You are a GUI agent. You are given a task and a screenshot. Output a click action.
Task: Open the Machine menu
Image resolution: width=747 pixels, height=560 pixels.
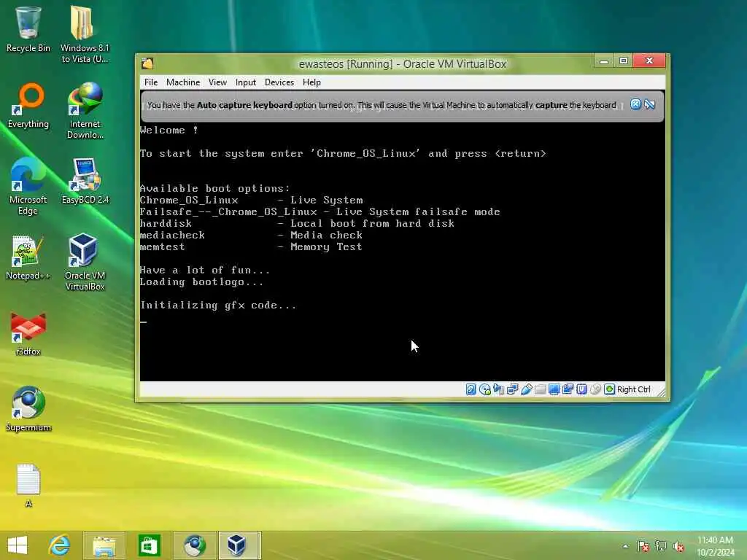tap(183, 82)
